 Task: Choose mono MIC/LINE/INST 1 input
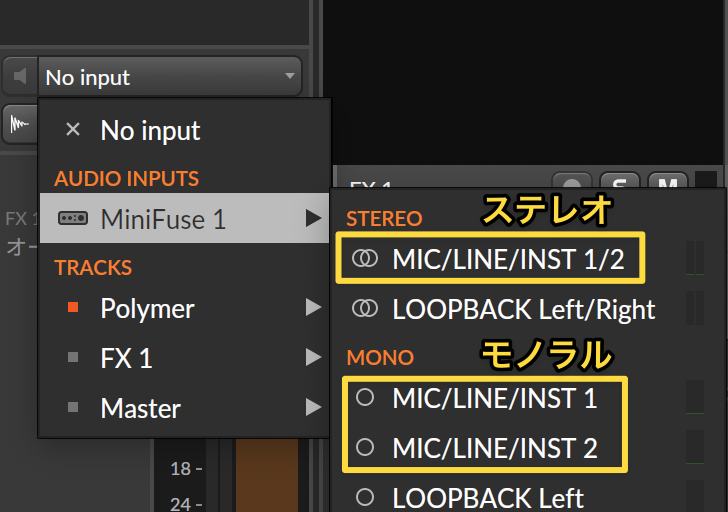pyautogui.click(x=528, y=398)
